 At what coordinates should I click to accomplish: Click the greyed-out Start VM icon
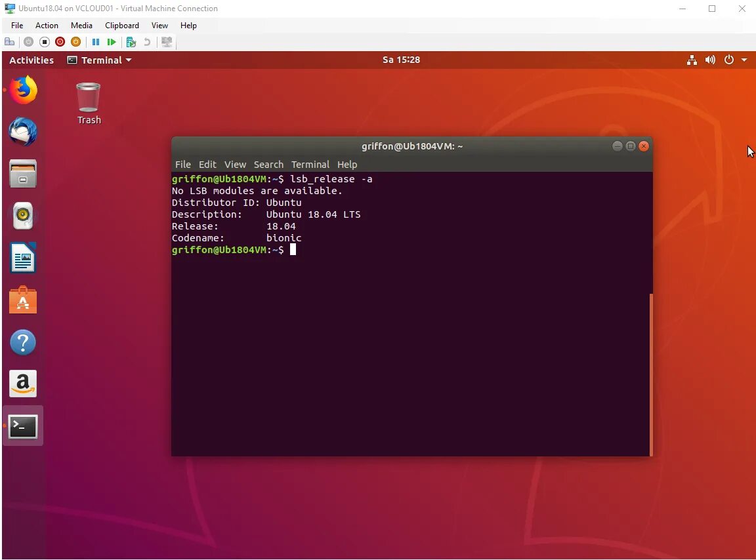click(x=28, y=42)
